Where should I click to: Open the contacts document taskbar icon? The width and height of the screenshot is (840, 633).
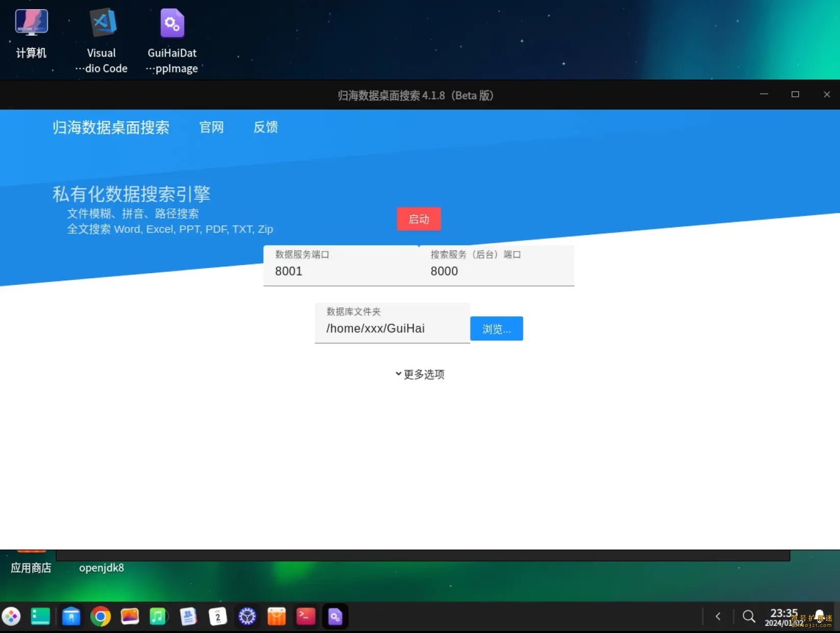point(188,617)
